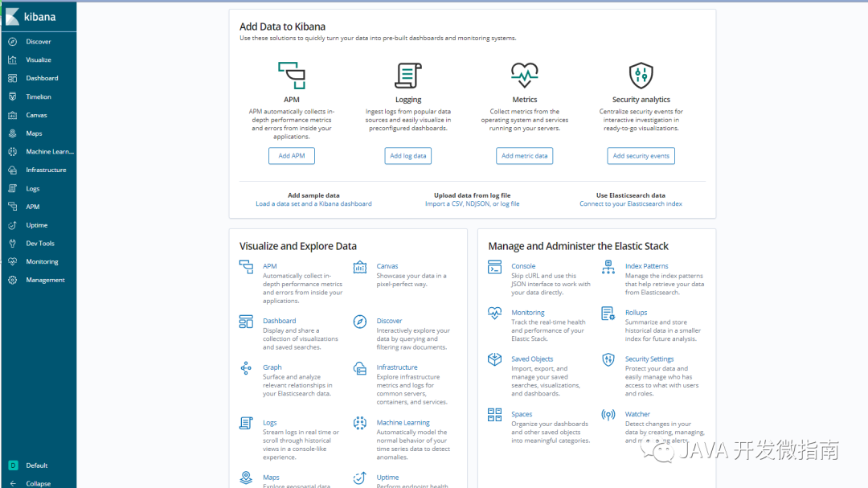868x488 pixels.
Task: Click the Management gear icon in sidebar
Action: 13,280
